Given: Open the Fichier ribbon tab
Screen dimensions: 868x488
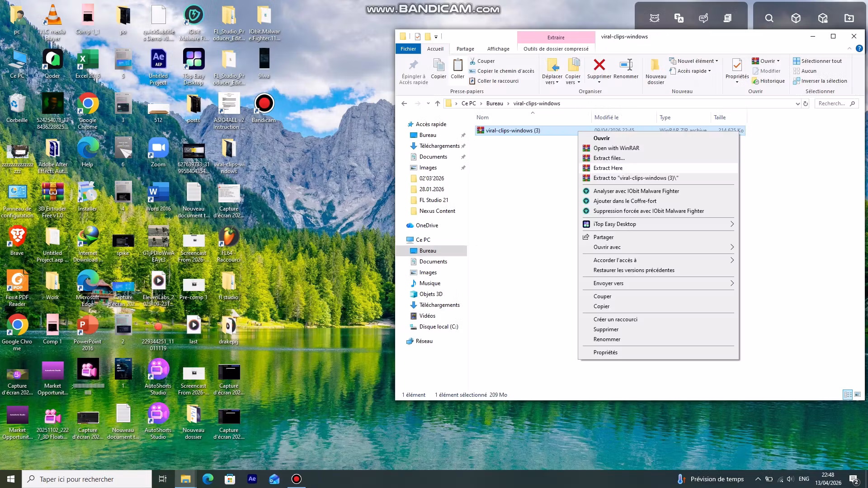Looking at the screenshot, I should coord(408,49).
